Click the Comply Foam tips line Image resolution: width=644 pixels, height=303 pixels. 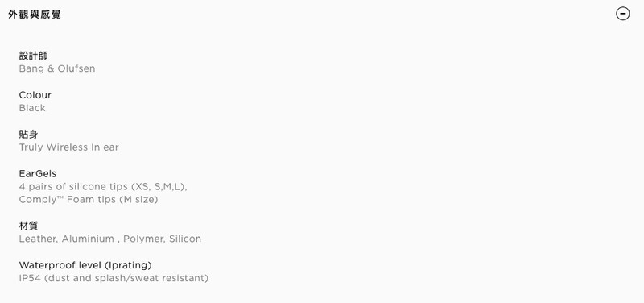(89, 200)
